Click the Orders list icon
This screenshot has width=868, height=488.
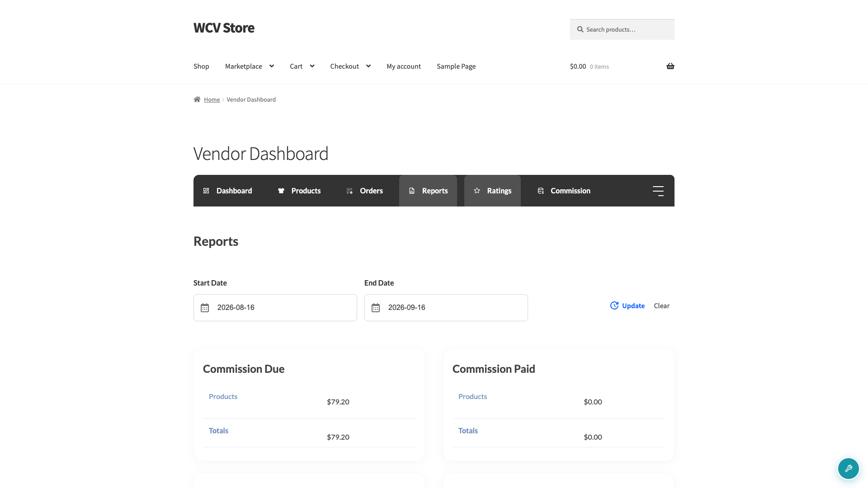[349, 191]
